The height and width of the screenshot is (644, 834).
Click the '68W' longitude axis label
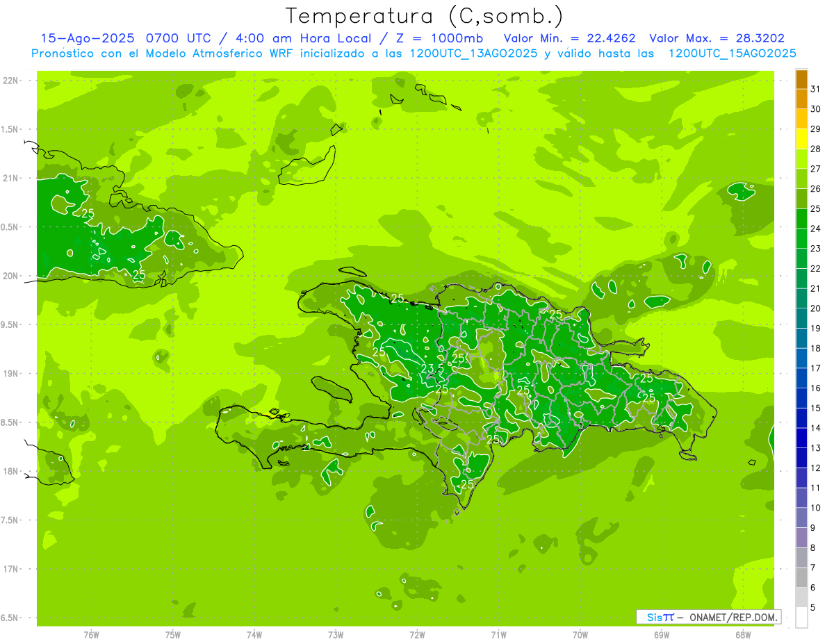click(x=743, y=635)
